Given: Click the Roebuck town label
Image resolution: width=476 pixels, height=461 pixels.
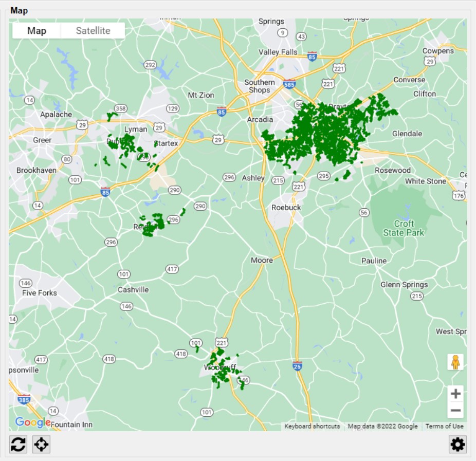Looking at the screenshot, I should [286, 208].
